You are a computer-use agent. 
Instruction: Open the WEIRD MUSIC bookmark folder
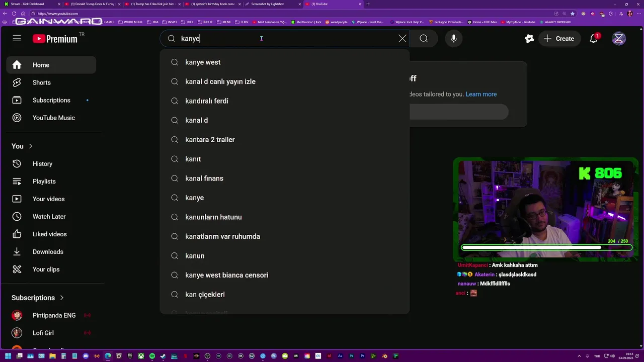click(x=130, y=22)
